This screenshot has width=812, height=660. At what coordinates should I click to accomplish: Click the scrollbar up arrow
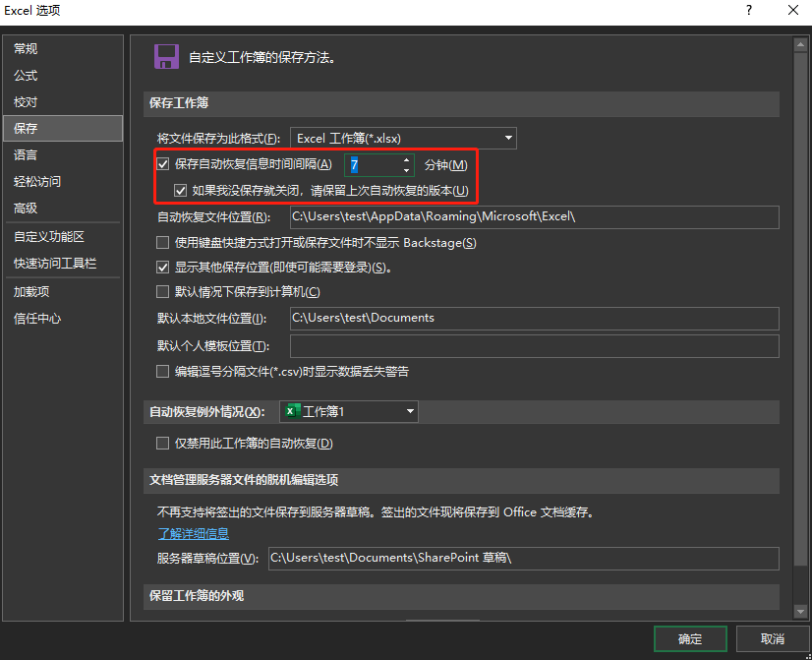[800, 45]
